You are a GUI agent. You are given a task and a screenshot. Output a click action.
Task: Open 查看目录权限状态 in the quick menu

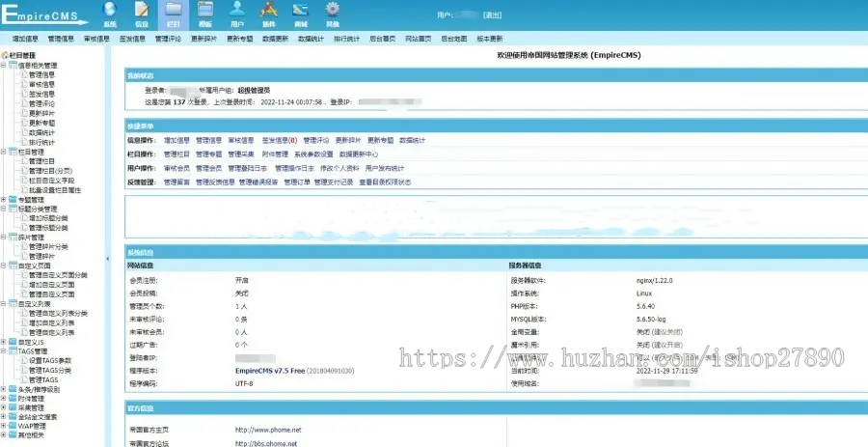(385, 182)
